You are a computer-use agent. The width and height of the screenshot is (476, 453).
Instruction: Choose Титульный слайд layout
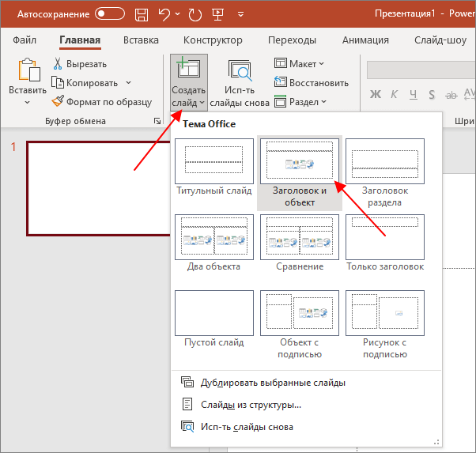click(214, 167)
